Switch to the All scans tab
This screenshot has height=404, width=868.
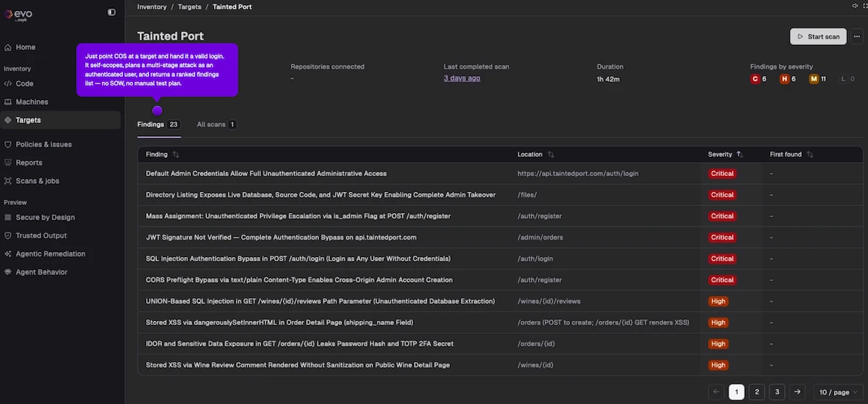pyautogui.click(x=216, y=125)
